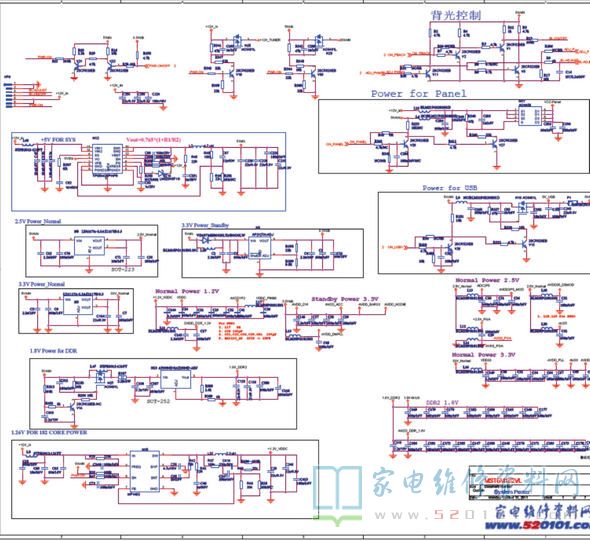Click the DDR2 1.8V label
The height and width of the screenshot is (541, 590).
(x=442, y=403)
